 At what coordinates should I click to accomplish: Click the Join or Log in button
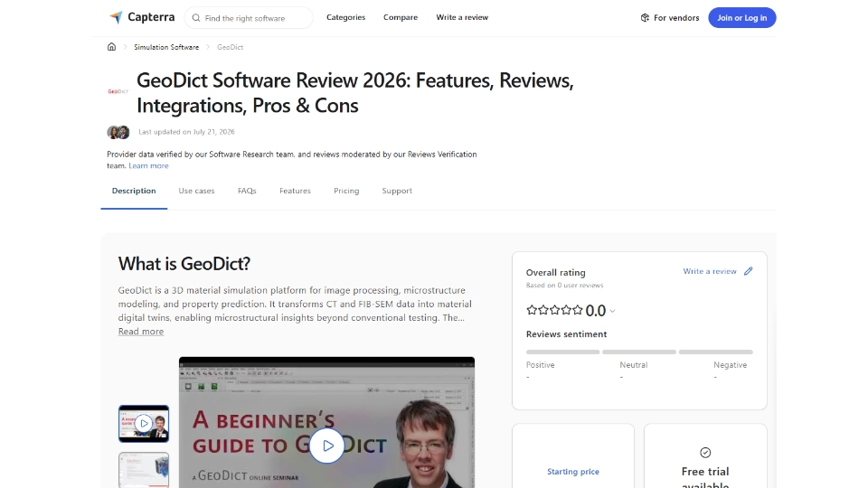tap(741, 18)
